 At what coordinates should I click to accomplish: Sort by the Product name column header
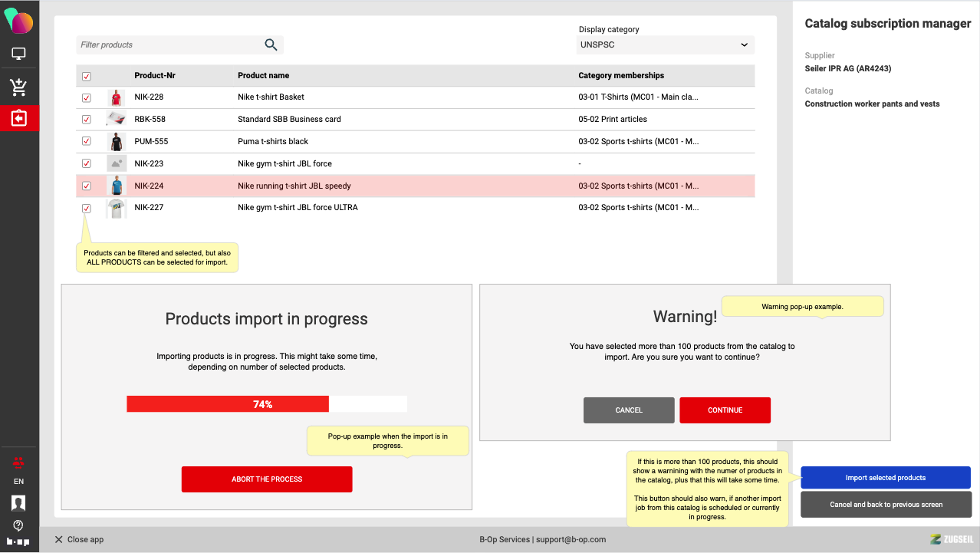(x=263, y=76)
